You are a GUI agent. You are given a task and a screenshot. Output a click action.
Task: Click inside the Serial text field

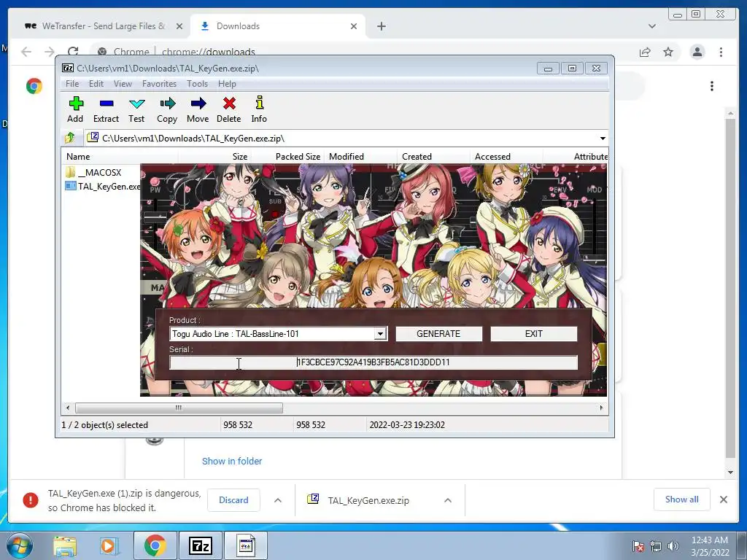point(373,362)
